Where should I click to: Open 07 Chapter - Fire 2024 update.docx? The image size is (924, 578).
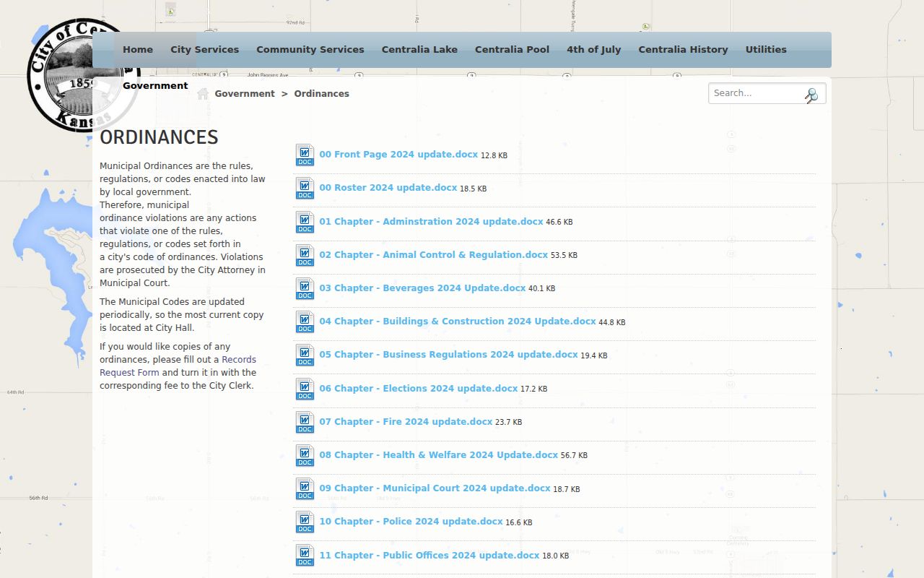pos(406,422)
